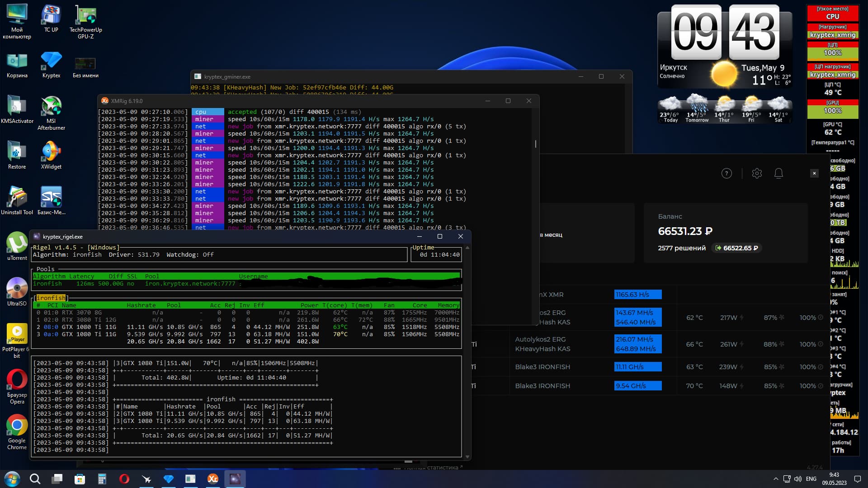868x488 pixels.
Task: Switch to XMRig taskbar icon
Action: pyautogui.click(x=213, y=479)
